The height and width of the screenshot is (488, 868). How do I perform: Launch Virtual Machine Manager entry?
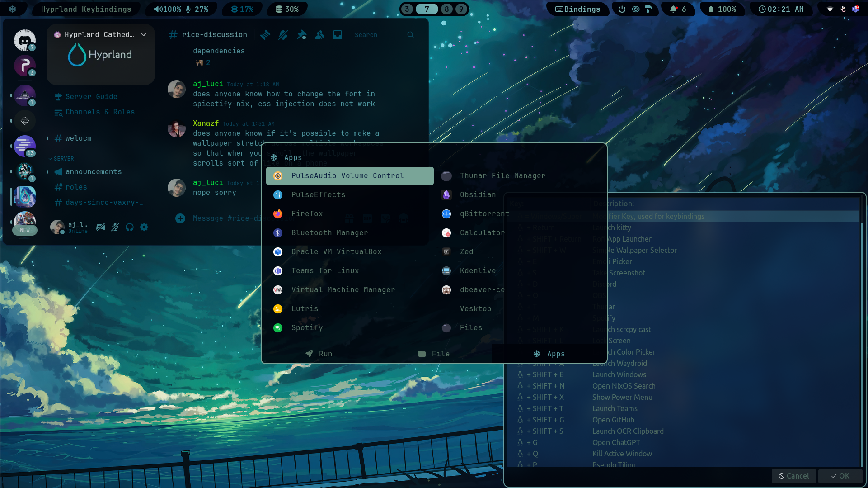tap(350, 289)
